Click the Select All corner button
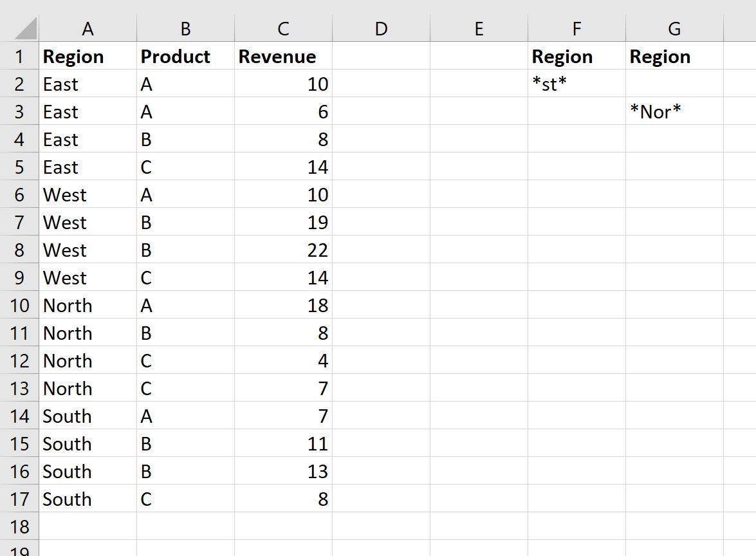756x556 pixels. 20,28
